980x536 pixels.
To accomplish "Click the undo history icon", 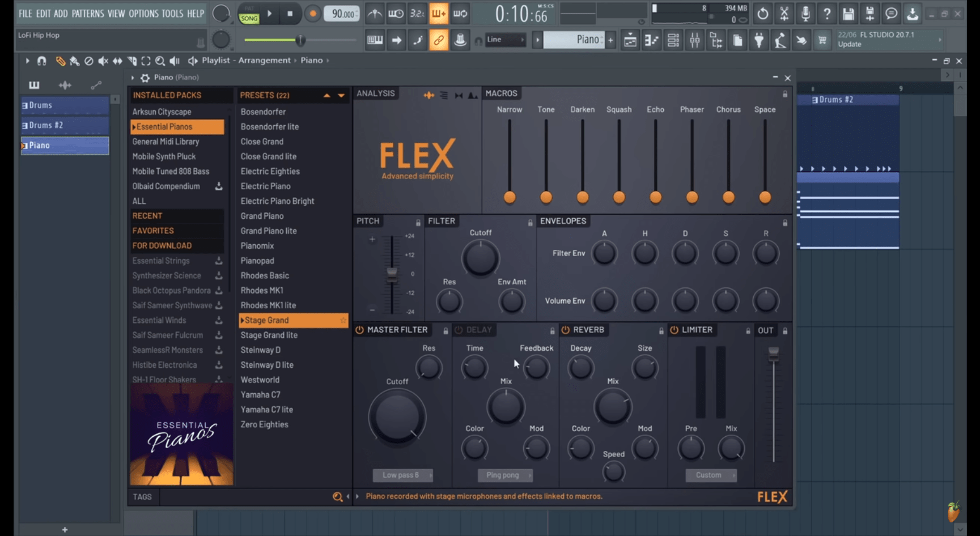I will point(762,14).
